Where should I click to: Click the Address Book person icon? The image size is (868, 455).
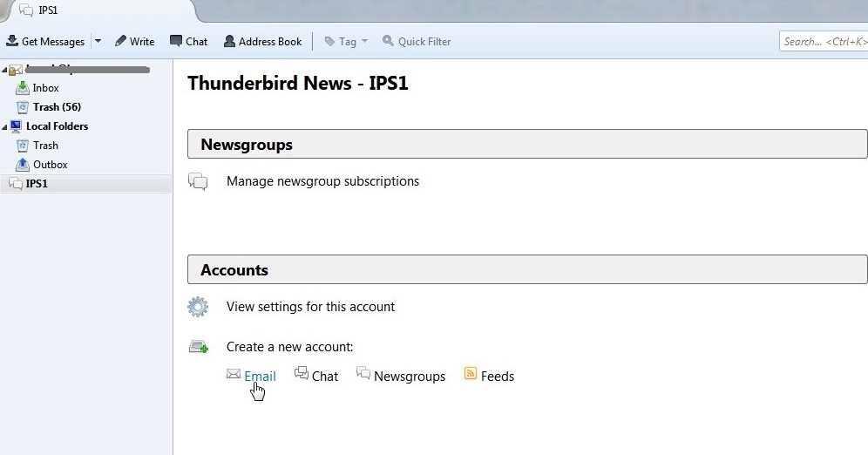[x=229, y=41]
